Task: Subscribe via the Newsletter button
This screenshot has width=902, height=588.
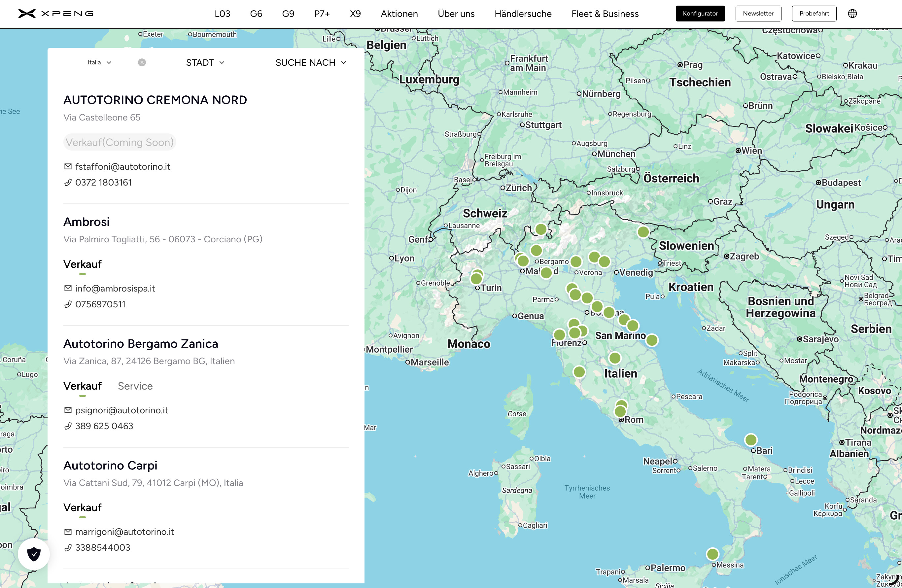Action: point(758,14)
